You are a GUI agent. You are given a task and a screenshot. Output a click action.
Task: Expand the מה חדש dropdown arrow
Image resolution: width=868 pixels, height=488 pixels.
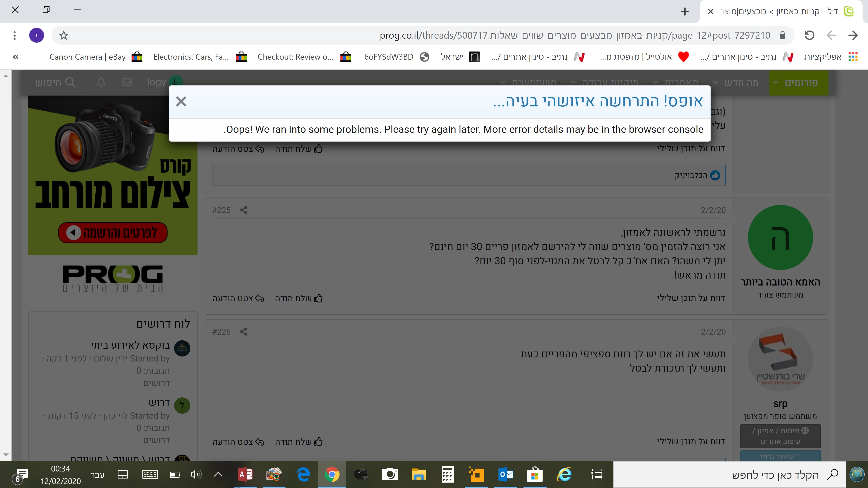click(715, 83)
